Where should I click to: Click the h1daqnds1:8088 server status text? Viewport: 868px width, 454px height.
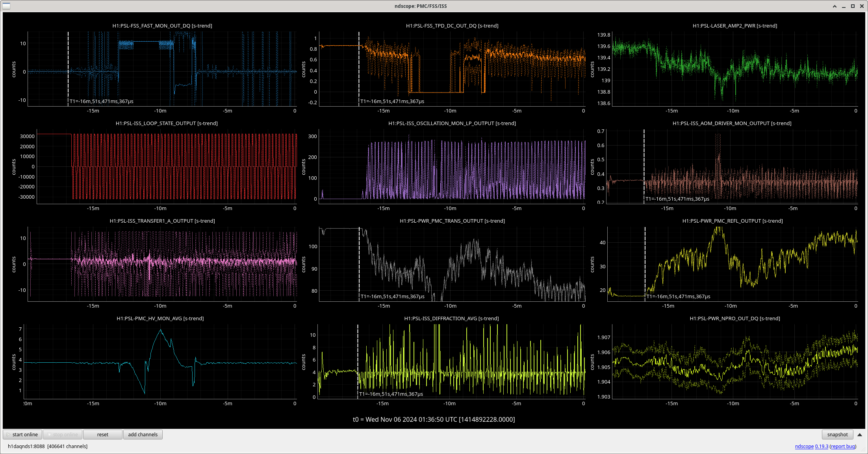(48, 446)
